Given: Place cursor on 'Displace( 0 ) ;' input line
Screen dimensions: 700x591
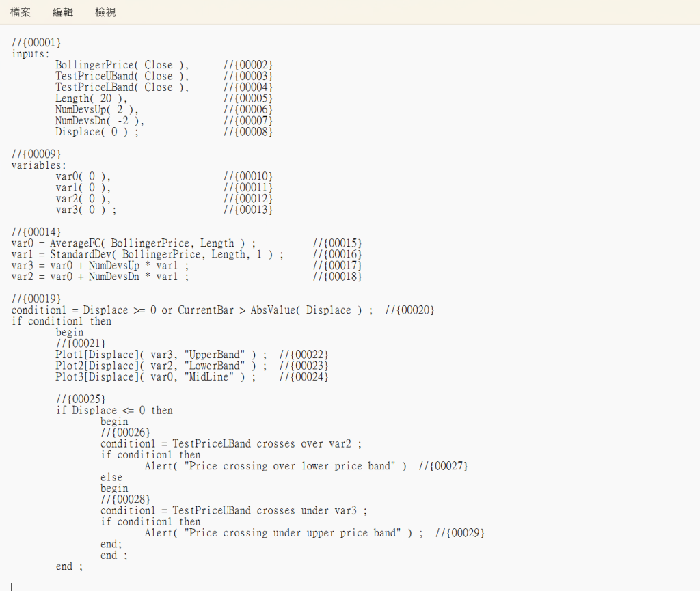Looking at the screenshot, I should click(x=97, y=132).
